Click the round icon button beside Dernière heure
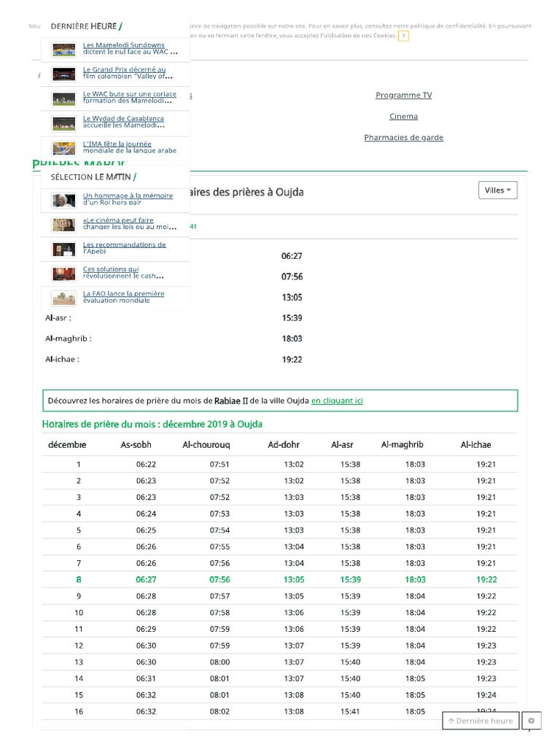 coord(532,721)
